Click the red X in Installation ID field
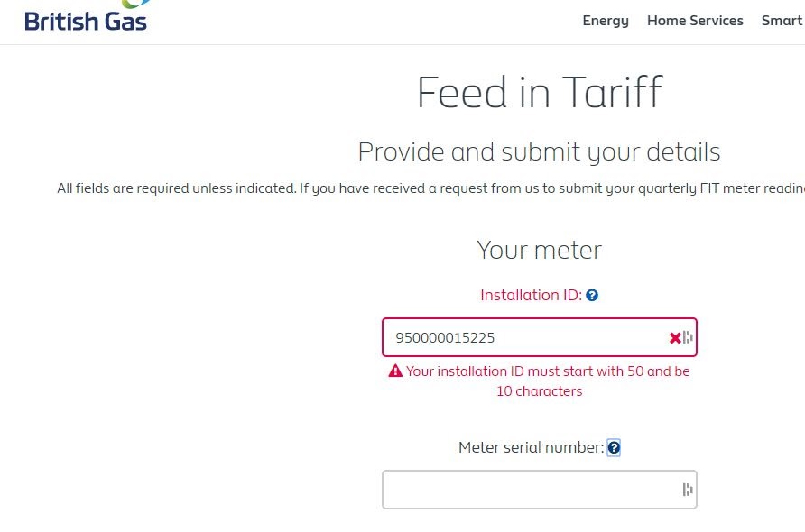 point(675,337)
